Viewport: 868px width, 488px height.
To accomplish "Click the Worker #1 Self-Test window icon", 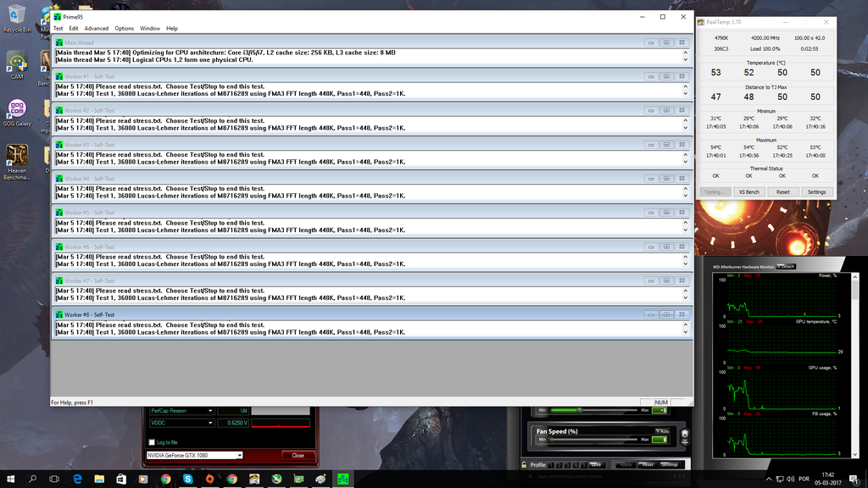I will tap(59, 76).
